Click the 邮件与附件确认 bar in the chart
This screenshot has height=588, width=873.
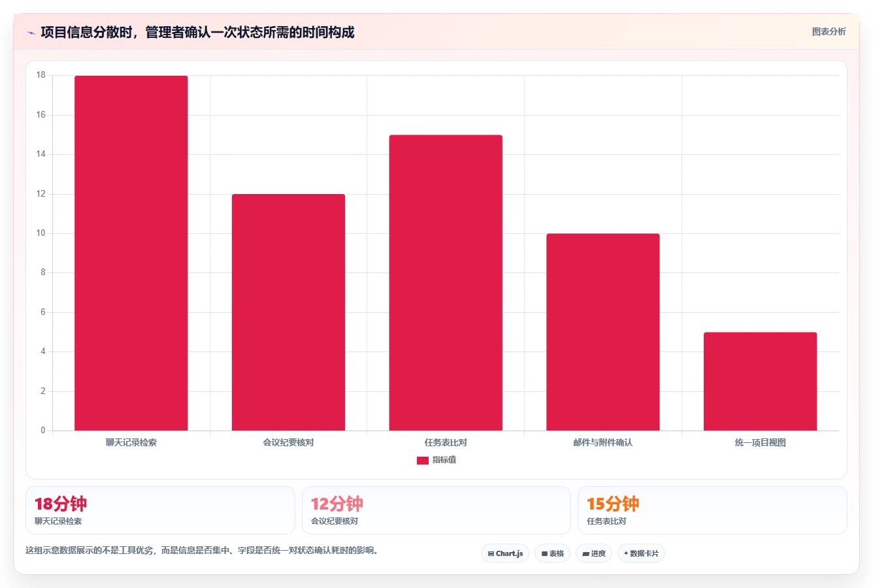click(x=603, y=332)
